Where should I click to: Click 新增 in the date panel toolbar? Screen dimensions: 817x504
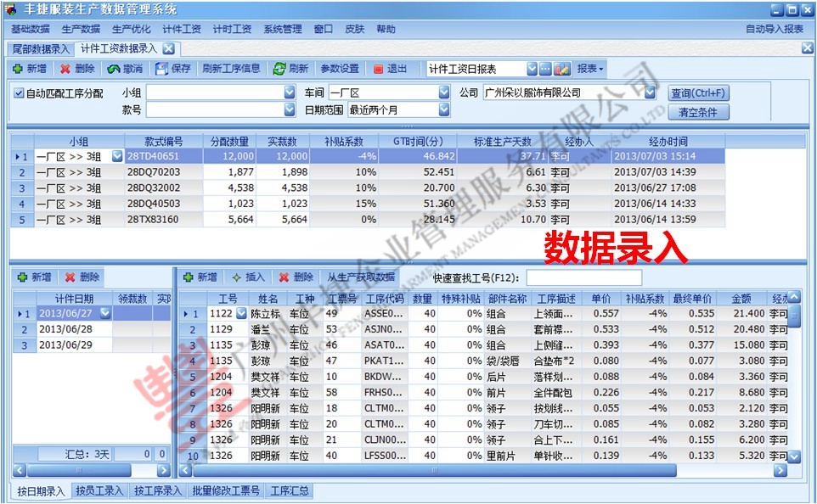click(35, 277)
